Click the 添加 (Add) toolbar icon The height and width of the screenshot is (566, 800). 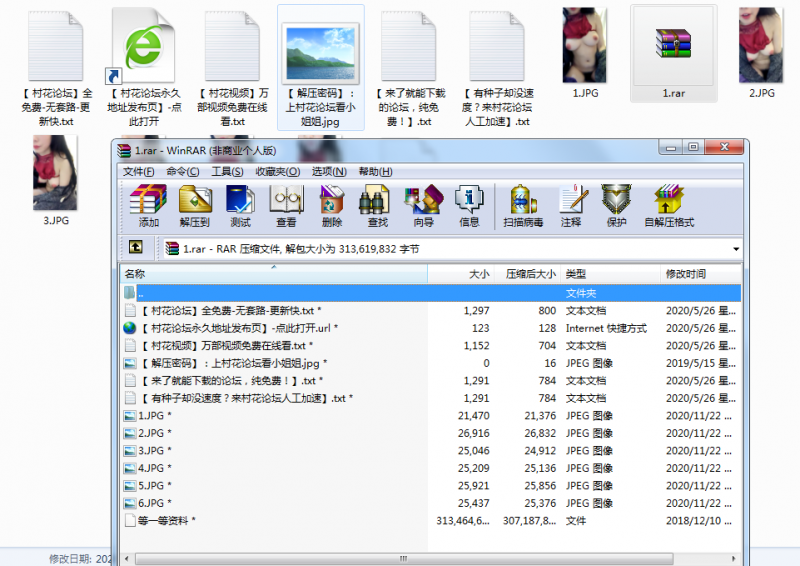pyautogui.click(x=149, y=204)
